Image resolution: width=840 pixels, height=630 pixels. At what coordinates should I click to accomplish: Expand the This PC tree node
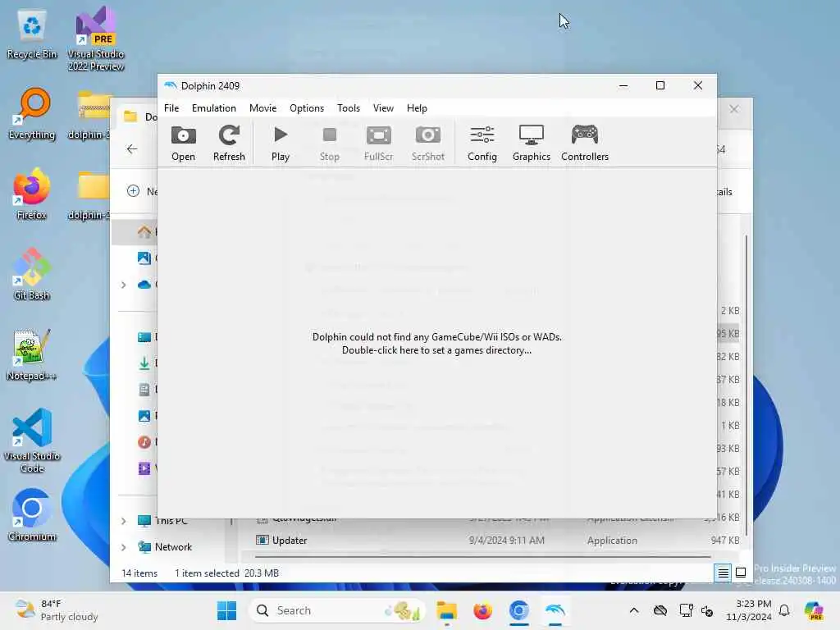124,521
